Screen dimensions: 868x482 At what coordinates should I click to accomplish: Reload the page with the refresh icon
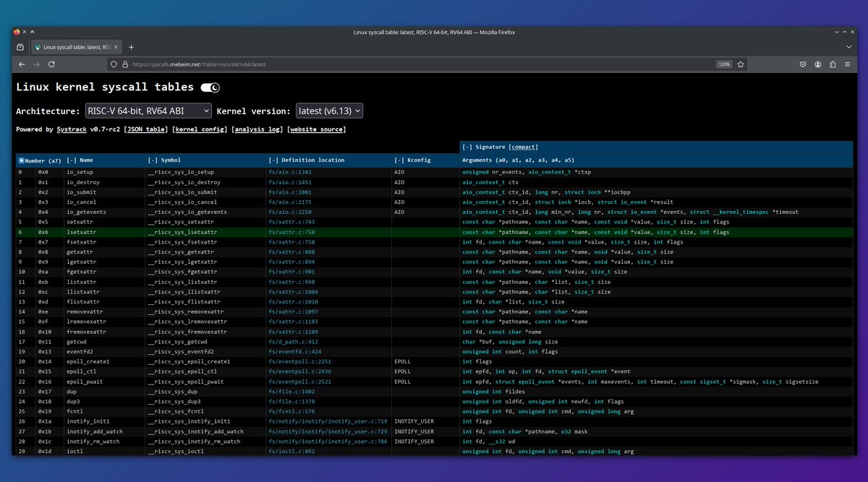(51, 64)
